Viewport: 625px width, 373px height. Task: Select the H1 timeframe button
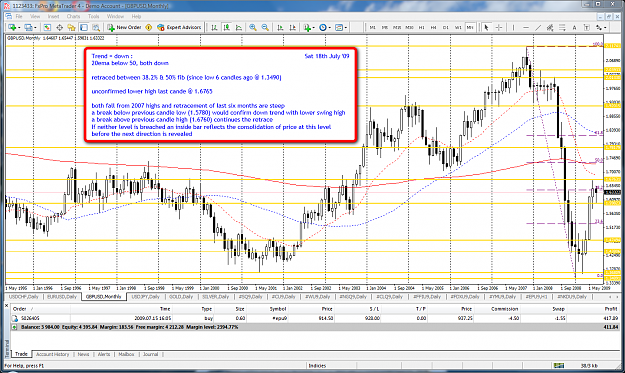(421, 27)
